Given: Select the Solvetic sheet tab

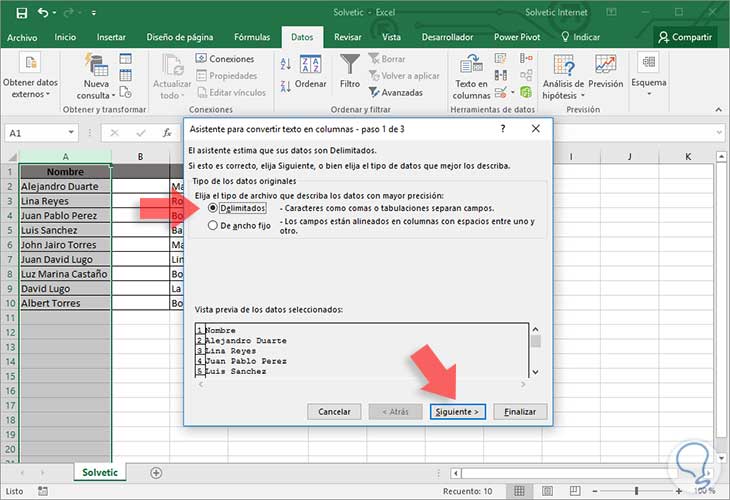Looking at the screenshot, I should tap(100, 472).
